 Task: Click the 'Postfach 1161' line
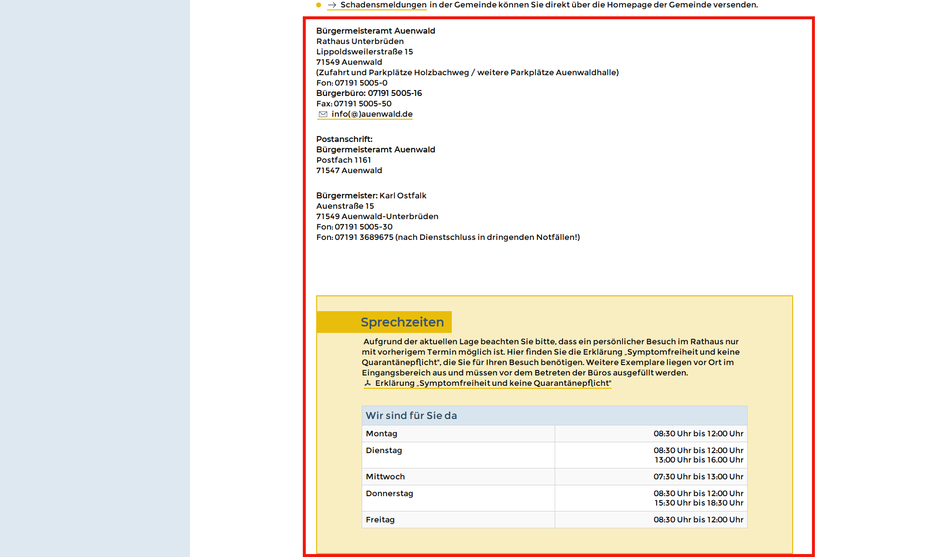[x=344, y=160]
